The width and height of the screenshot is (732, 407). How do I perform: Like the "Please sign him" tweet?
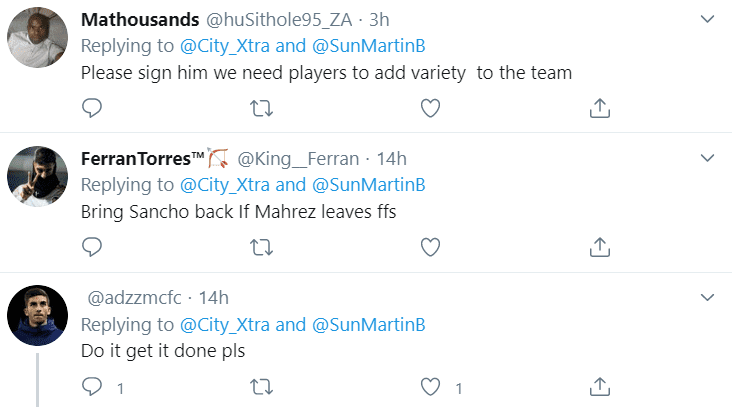pos(430,108)
